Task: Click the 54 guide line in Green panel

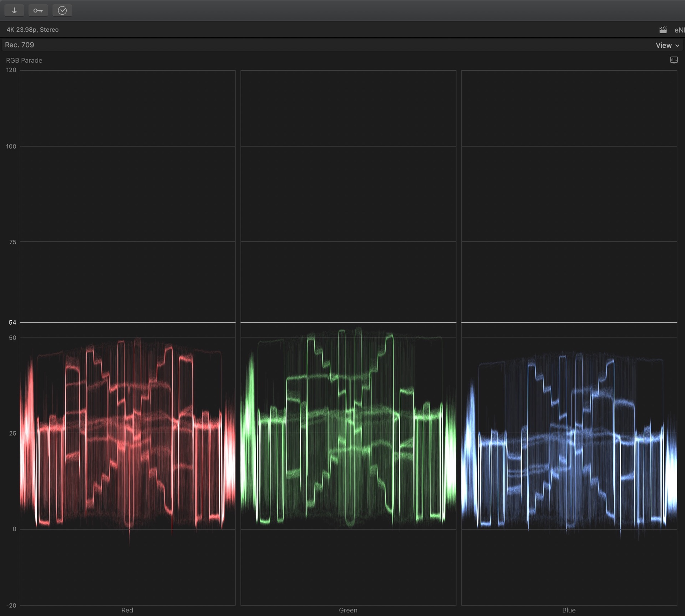Action: (348, 322)
